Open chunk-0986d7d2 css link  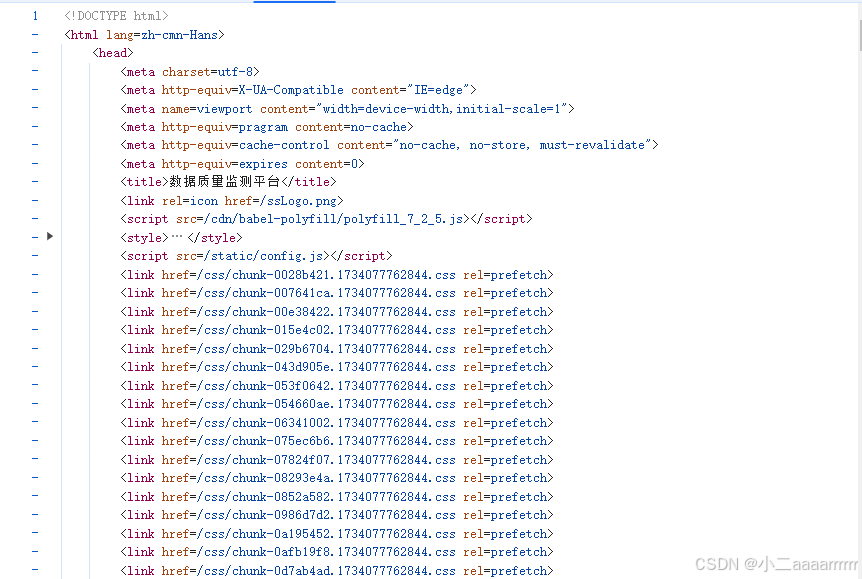[326, 515]
